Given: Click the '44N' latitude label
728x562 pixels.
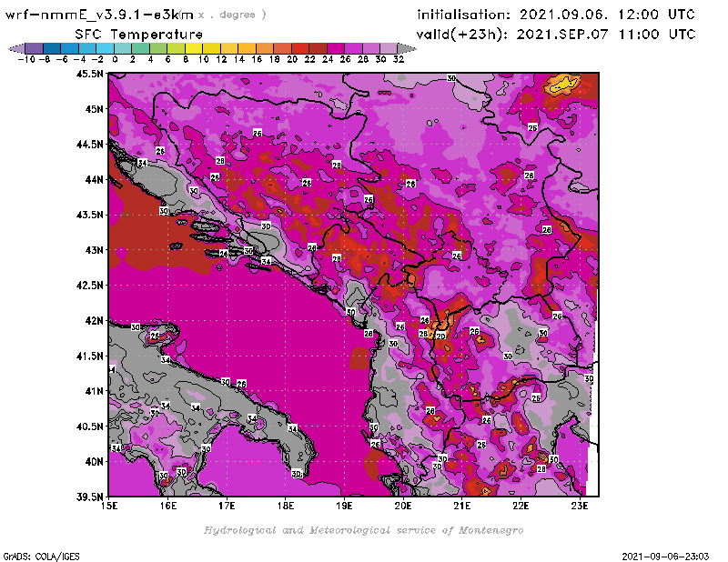Looking at the screenshot, I should click(x=95, y=179).
